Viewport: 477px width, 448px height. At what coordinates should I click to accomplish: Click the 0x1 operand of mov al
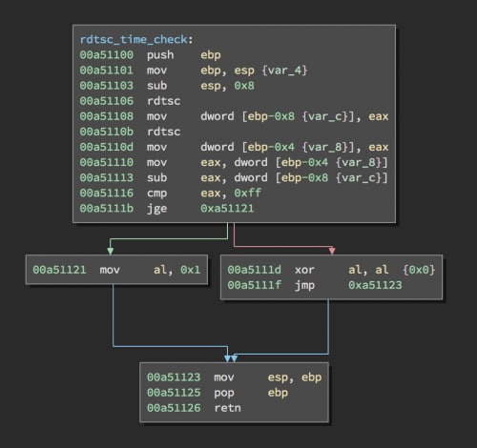pyautogui.click(x=190, y=270)
